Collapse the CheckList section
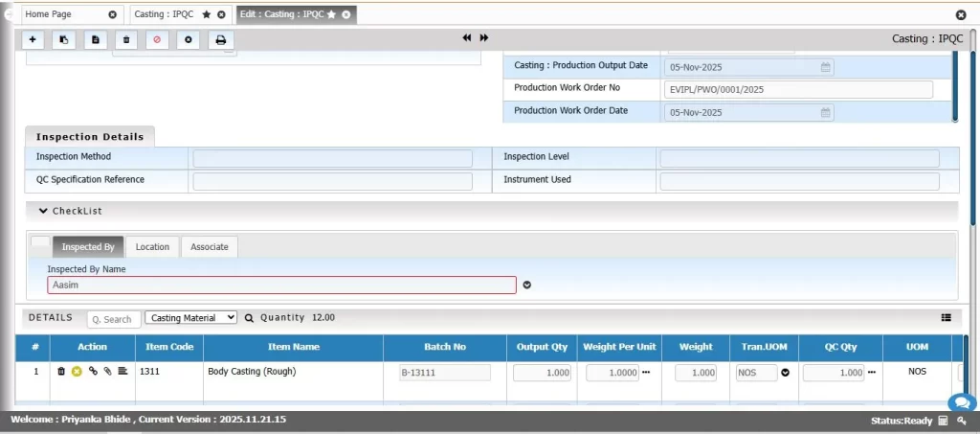 (43, 211)
